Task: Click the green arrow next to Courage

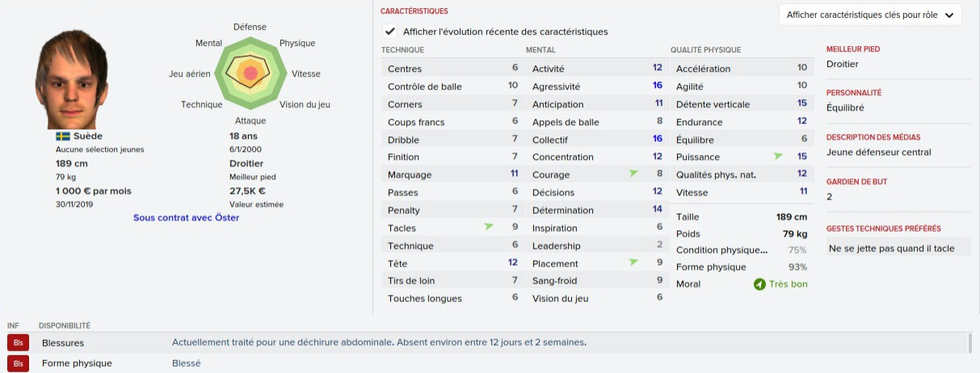Action: click(x=633, y=174)
